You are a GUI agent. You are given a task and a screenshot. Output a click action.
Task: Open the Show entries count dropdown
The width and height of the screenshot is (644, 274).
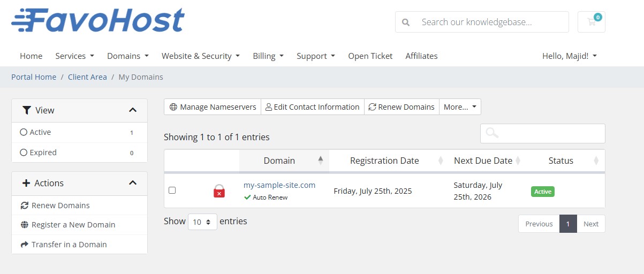click(202, 222)
